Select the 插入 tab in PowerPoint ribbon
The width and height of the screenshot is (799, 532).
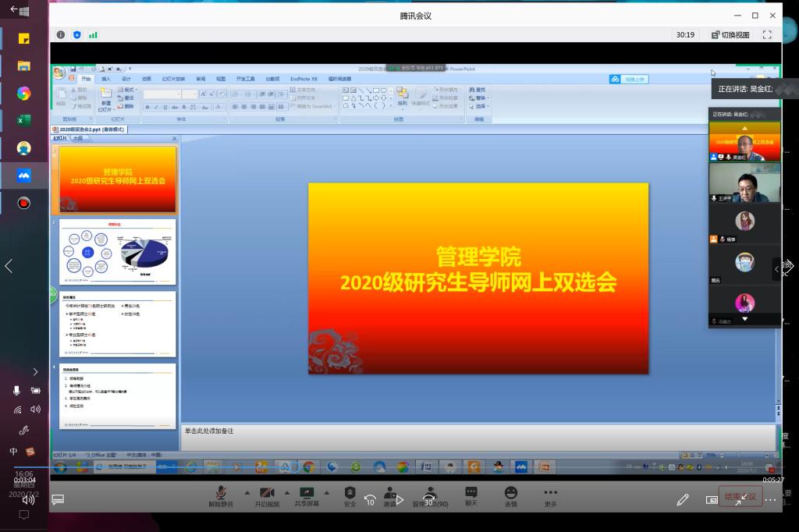(106, 79)
